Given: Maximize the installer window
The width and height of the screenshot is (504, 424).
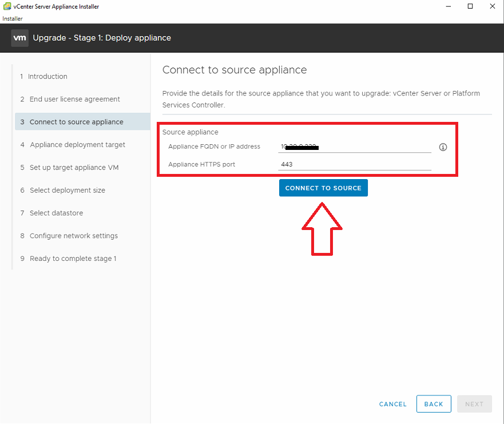Looking at the screenshot, I should [470, 6].
